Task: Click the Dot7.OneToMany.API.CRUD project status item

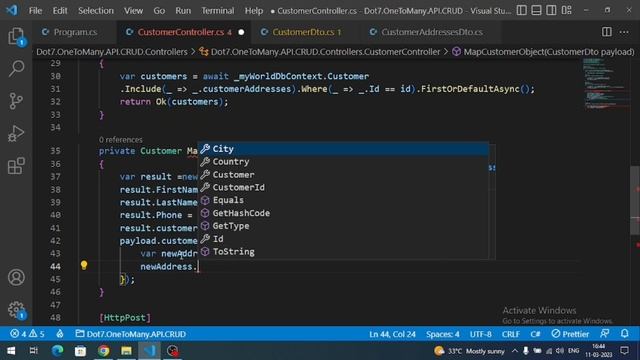Action: [131, 334]
